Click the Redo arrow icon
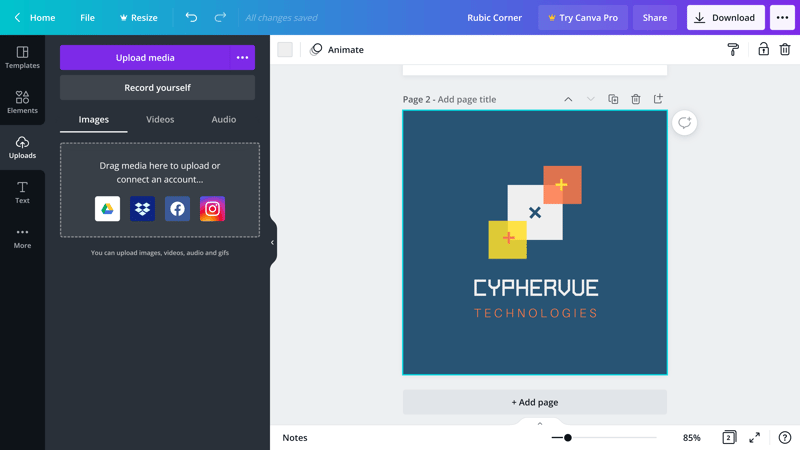The height and width of the screenshot is (450, 800). pyautogui.click(x=220, y=17)
